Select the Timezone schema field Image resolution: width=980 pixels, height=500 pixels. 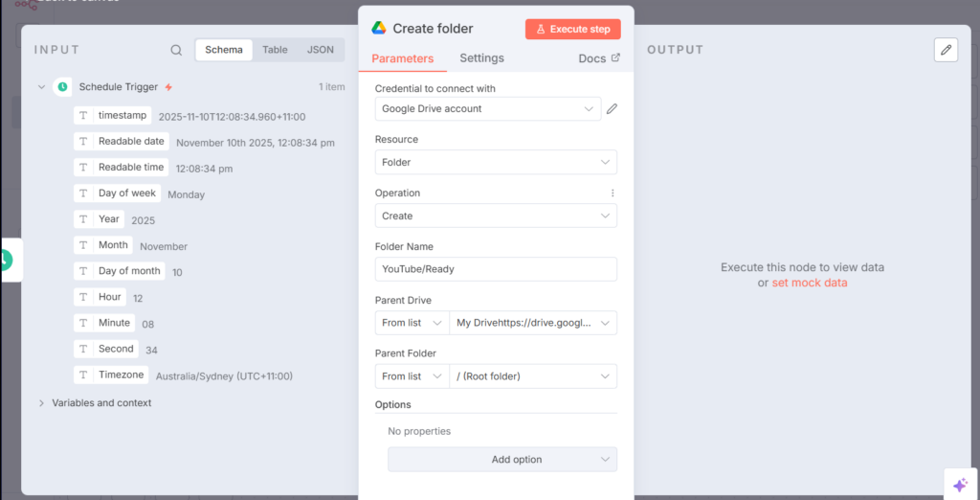[111, 375]
